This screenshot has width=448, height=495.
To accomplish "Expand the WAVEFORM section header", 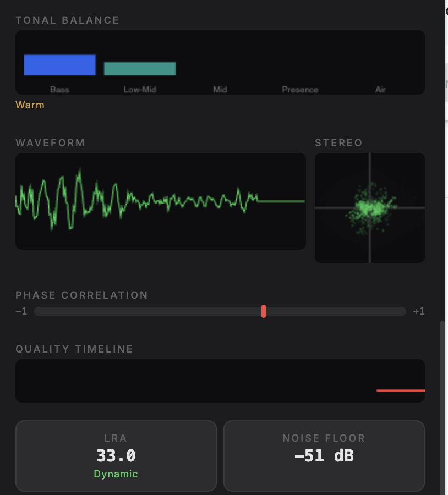I will tap(50, 142).
